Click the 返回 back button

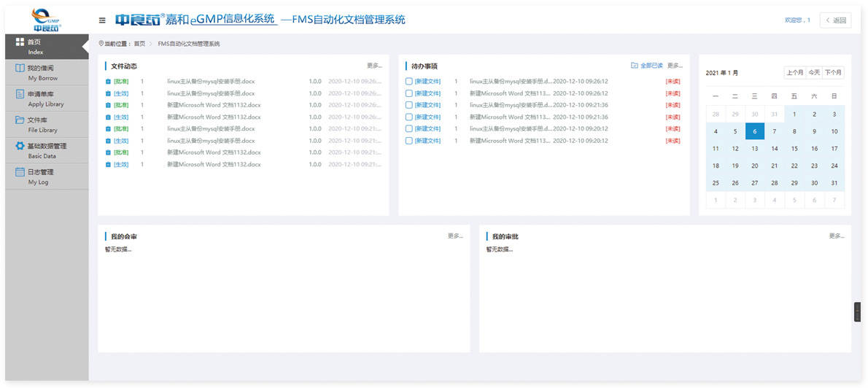point(835,20)
